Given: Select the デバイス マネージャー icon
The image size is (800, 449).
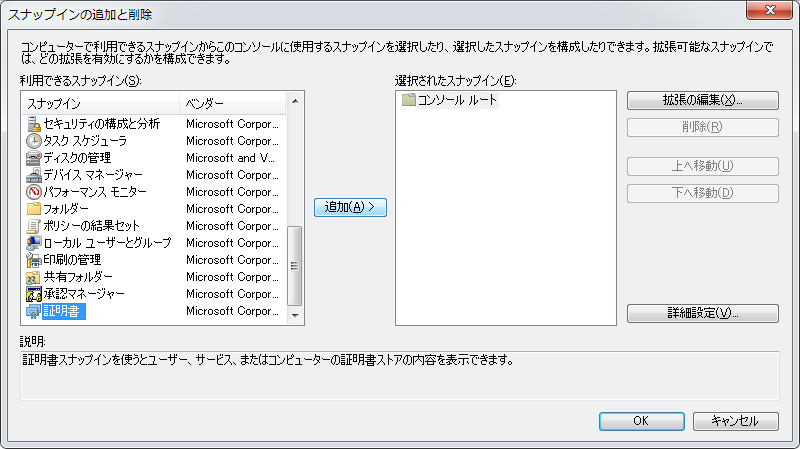Looking at the screenshot, I should pyautogui.click(x=33, y=175).
